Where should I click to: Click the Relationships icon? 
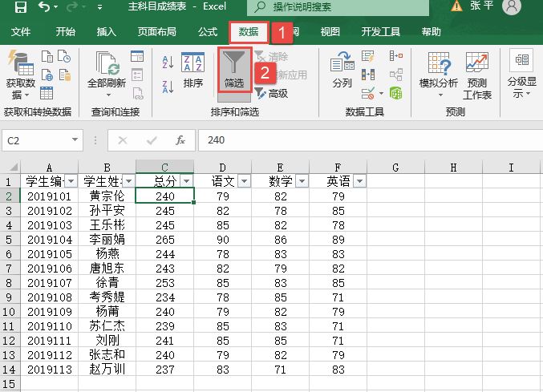[396, 75]
